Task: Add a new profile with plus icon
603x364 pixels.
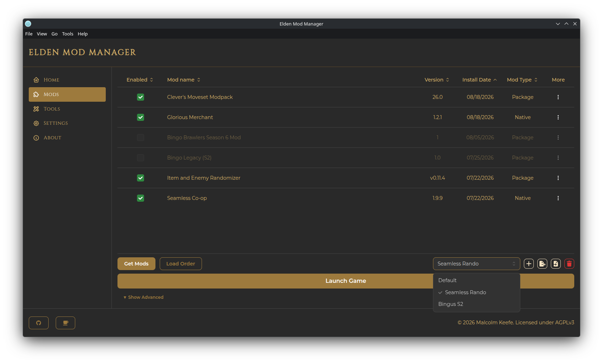Action: [x=529, y=264]
